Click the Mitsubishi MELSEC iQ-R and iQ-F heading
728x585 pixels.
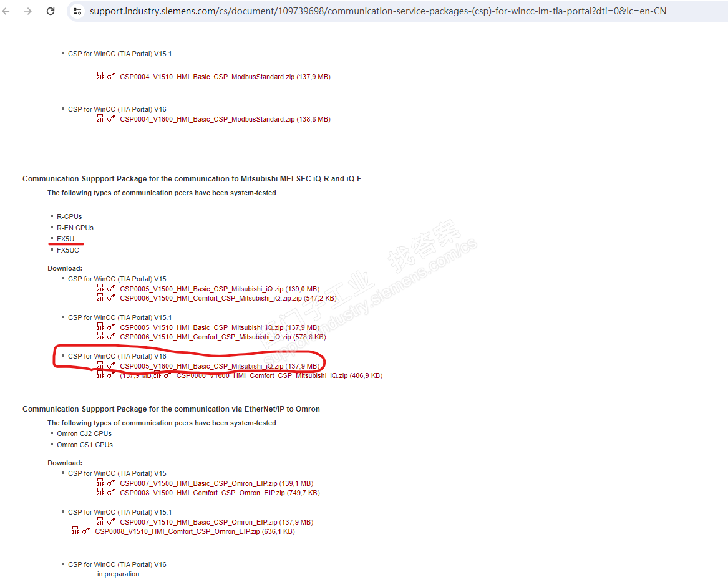(x=192, y=179)
